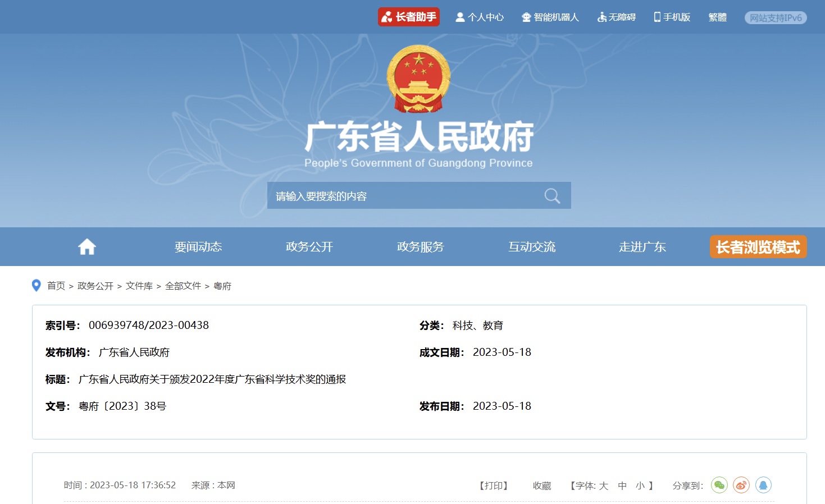
Task: Open 个人中心 personal center
Action: pyautogui.click(x=480, y=17)
